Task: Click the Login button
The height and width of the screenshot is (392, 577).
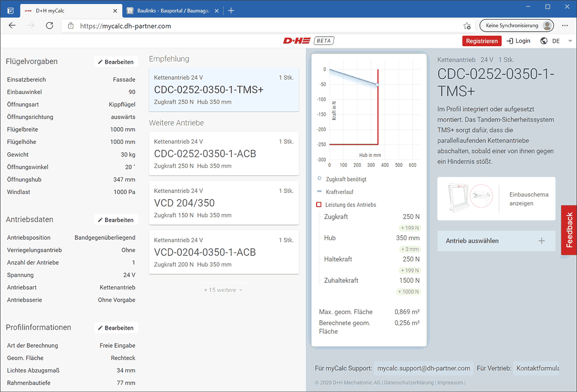Action: pyautogui.click(x=519, y=41)
